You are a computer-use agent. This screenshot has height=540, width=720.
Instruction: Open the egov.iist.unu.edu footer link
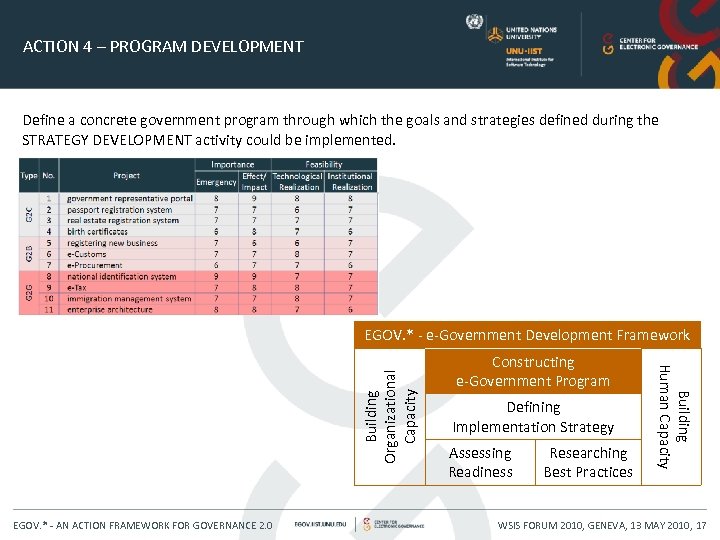tap(320, 524)
